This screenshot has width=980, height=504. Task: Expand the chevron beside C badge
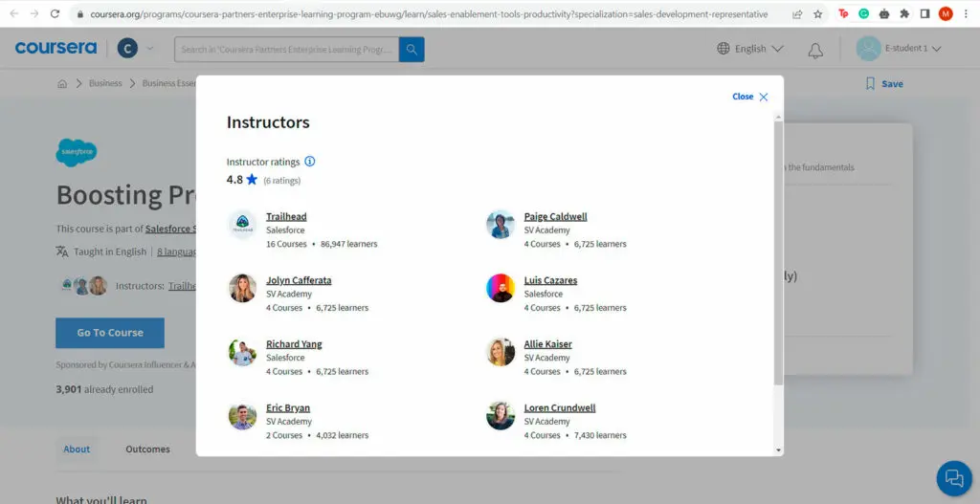(150, 48)
